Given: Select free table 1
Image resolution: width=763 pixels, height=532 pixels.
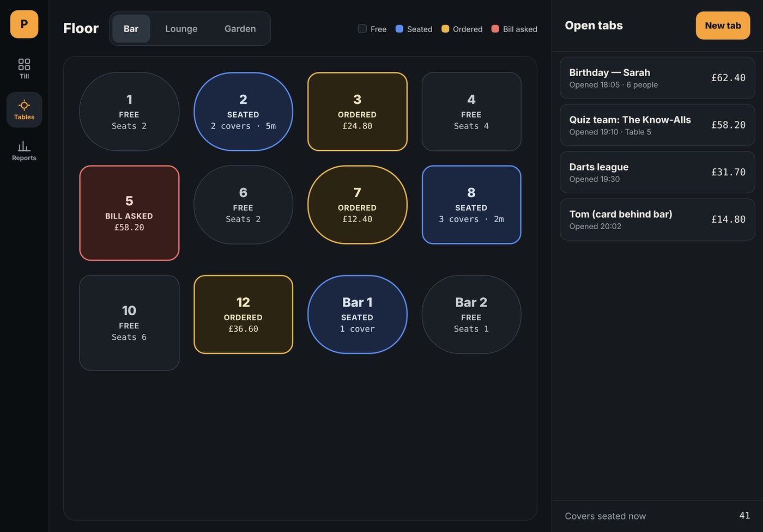Looking at the screenshot, I should (x=129, y=112).
